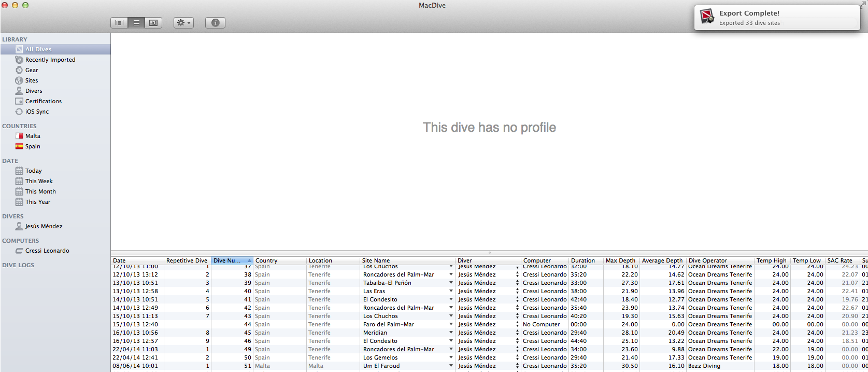
Task: Click diver stepper on Faro del Palm-Mar row
Action: coord(517,324)
